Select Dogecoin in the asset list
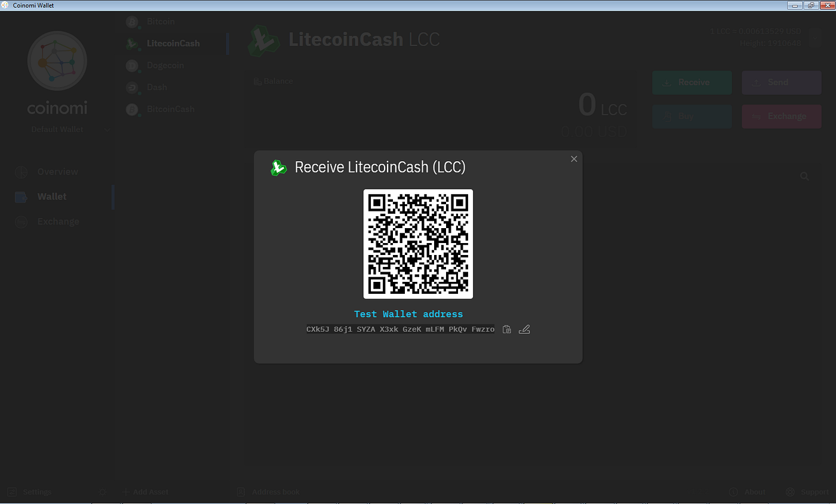836x504 pixels. point(173,66)
